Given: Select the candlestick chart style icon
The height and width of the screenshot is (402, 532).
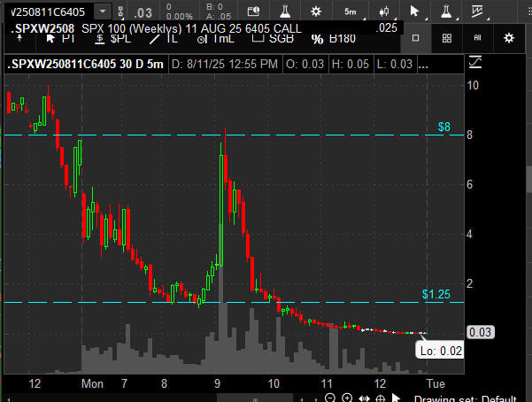Looking at the screenshot, I should 383,11.
